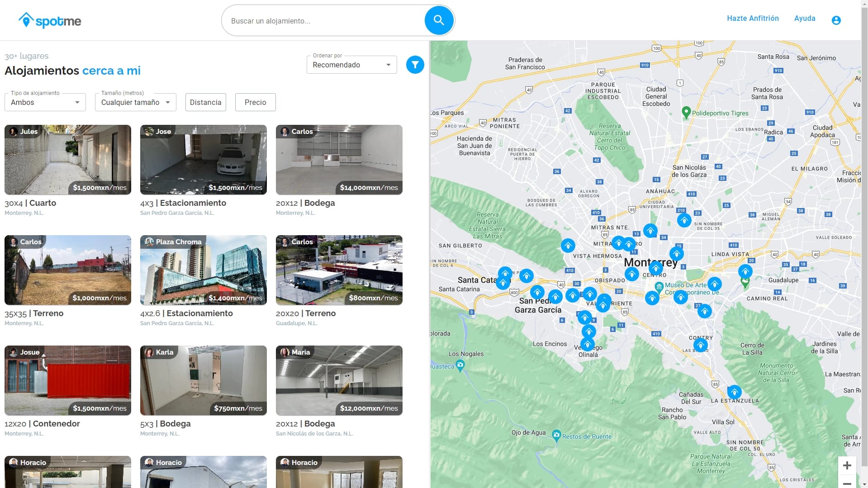The width and height of the screenshot is (868, 488).
Task: Click Jules host avatar on first listing
Action: point(13,132)
